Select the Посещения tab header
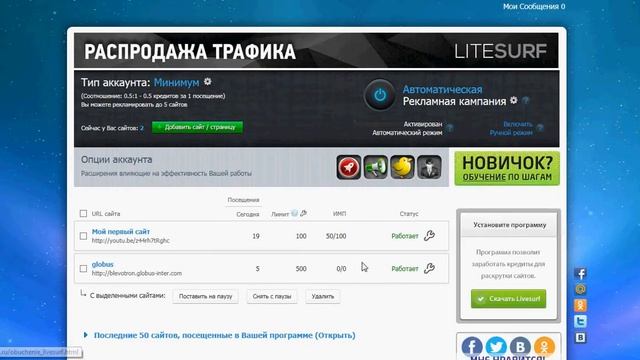The image size is (640, 360). point(243,200)
